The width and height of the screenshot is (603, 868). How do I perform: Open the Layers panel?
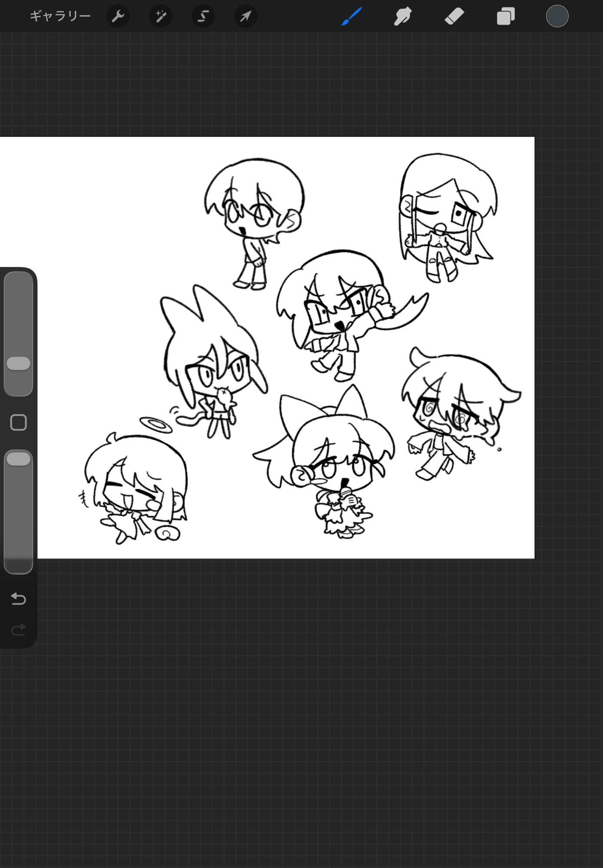(506, 16)
